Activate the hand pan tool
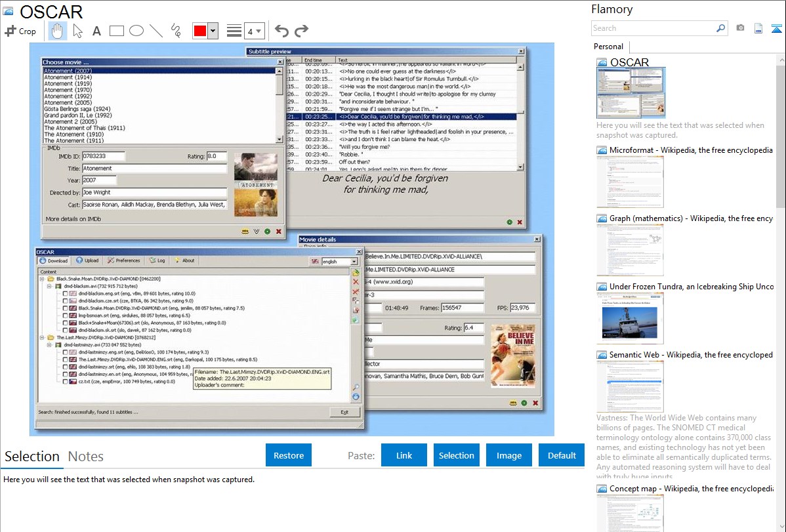Image resolution: width=786 pixels, height=532 pixels. point(57,31)
